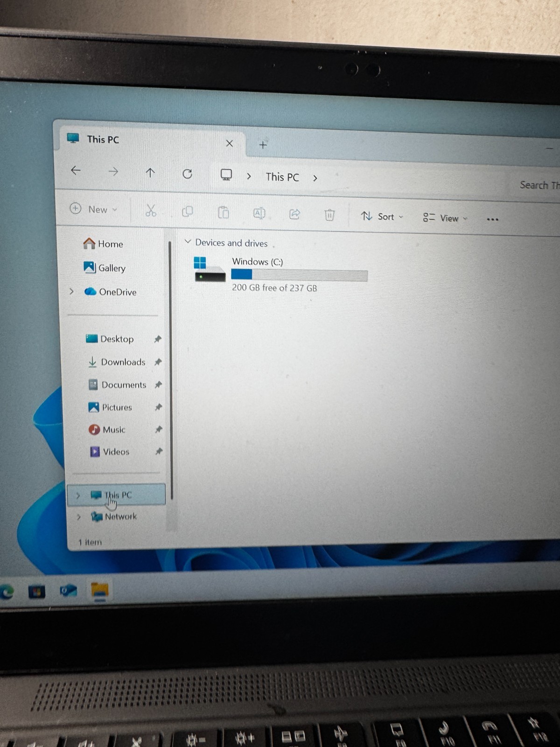Open the Pictures quick access folder
The image size is (560, 747).
tap(110, 407)
